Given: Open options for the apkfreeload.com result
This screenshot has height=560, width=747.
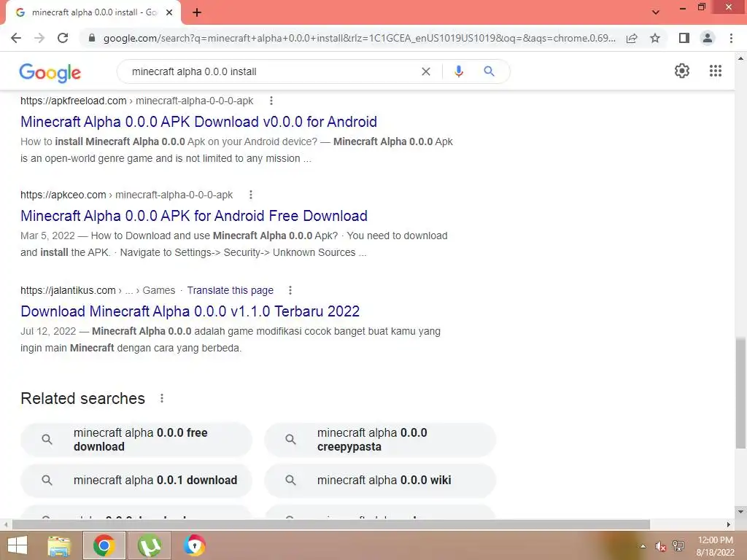Looking at the screenshot, I should coord(271,101).
